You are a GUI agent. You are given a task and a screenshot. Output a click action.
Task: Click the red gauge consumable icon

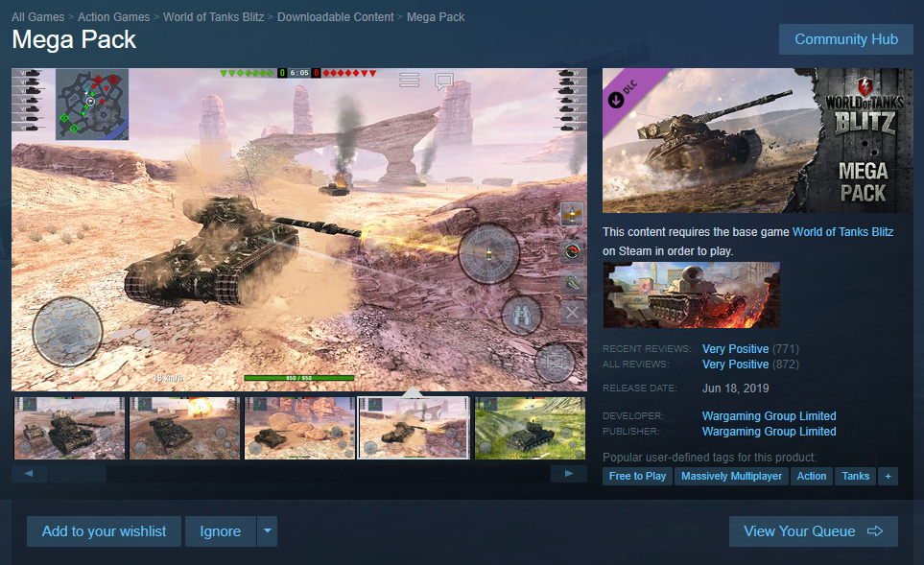coord(572,251)
